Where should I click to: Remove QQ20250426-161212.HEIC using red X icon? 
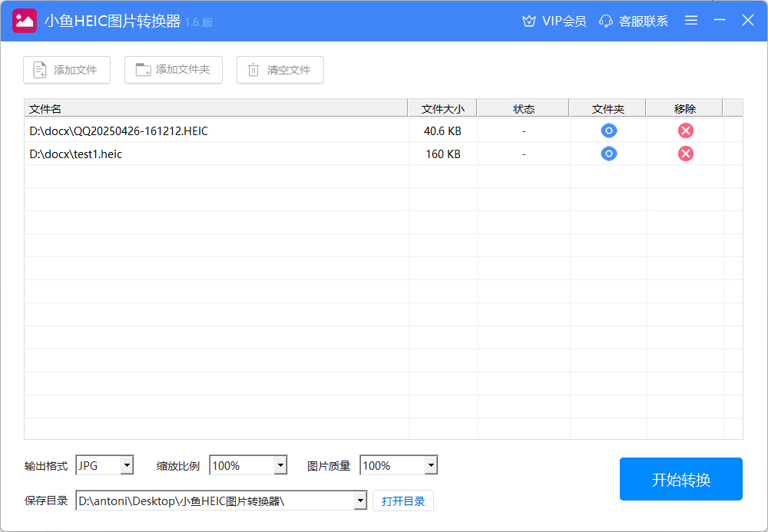pyautogui.click(x=684, y=131)
